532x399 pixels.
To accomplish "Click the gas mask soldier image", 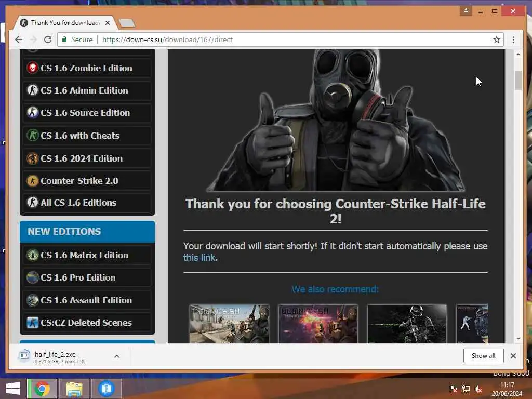I will click(335, 121).
